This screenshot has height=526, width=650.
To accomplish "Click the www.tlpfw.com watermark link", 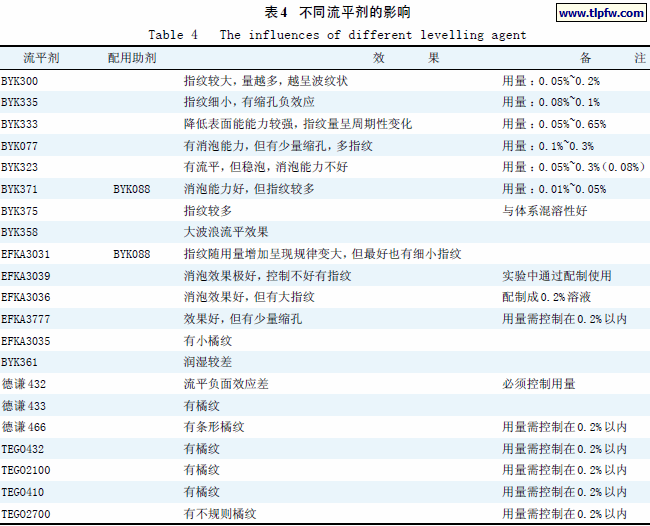I will pos(597,13).
